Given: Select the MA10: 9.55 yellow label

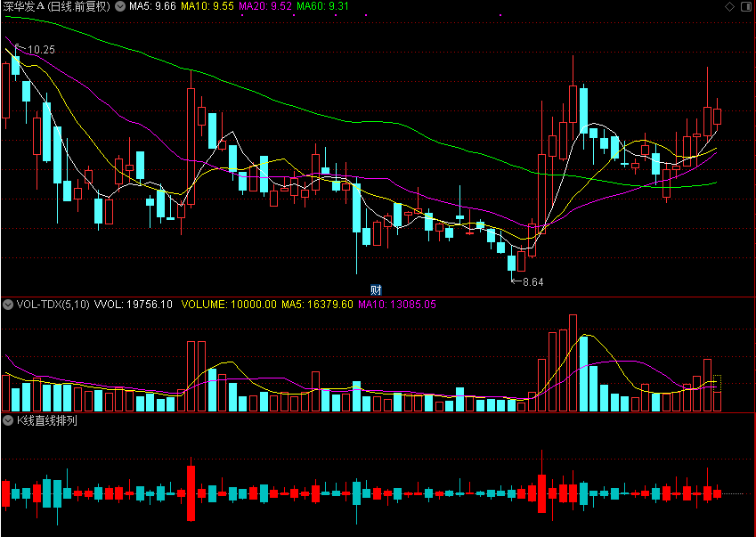Looking at the screenshot, I should (207, 6).
